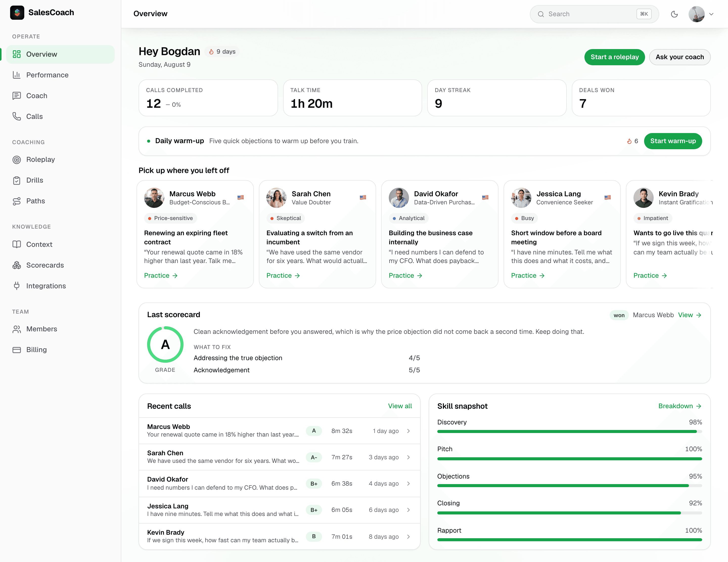
Task: Click the Context book icon
Action: [x=17, y=244]
